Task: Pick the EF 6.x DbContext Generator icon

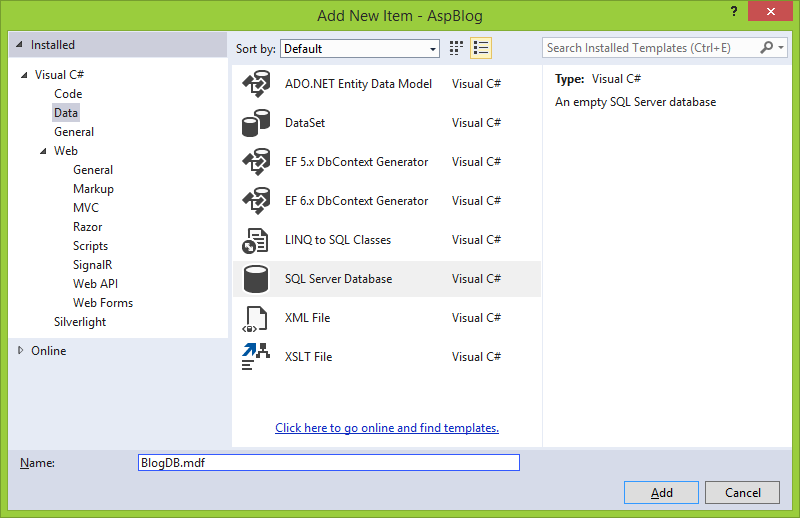Action: (256, 201)
